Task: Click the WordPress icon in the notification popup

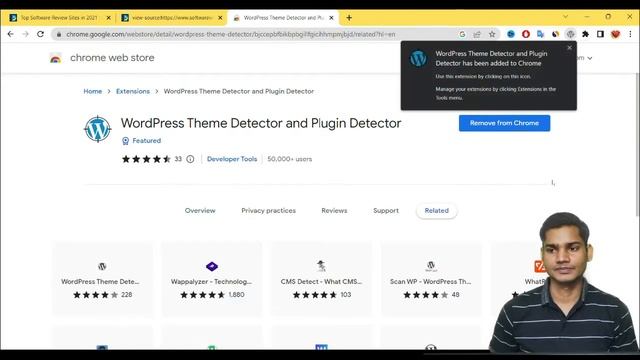Action: click(418, 58)
